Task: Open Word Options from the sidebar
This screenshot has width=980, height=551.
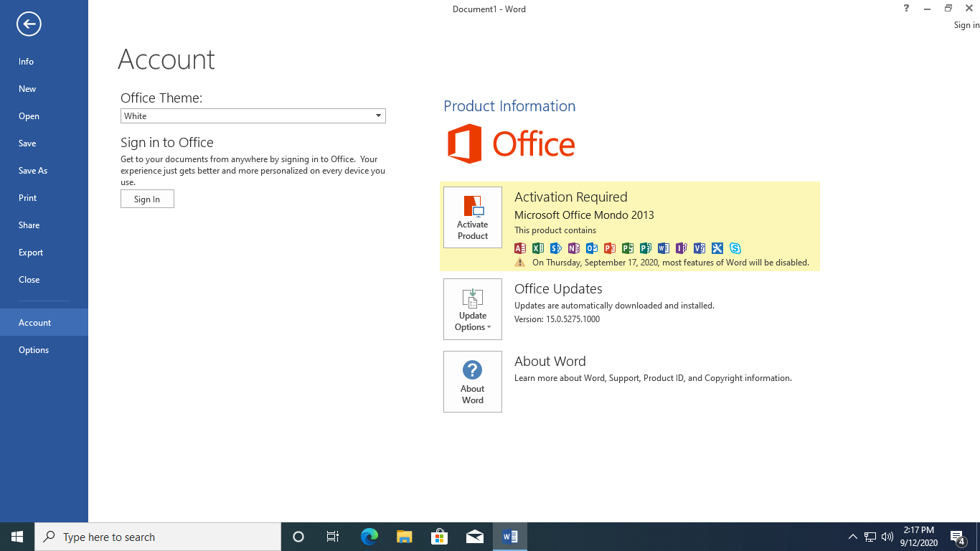Action: pos(44,350)
